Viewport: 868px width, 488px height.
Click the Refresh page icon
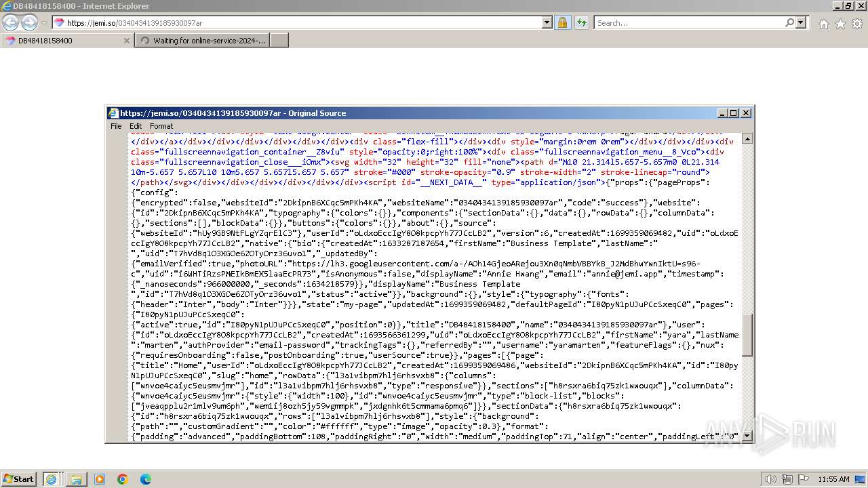pyautogui.click(x=581, y=22)
